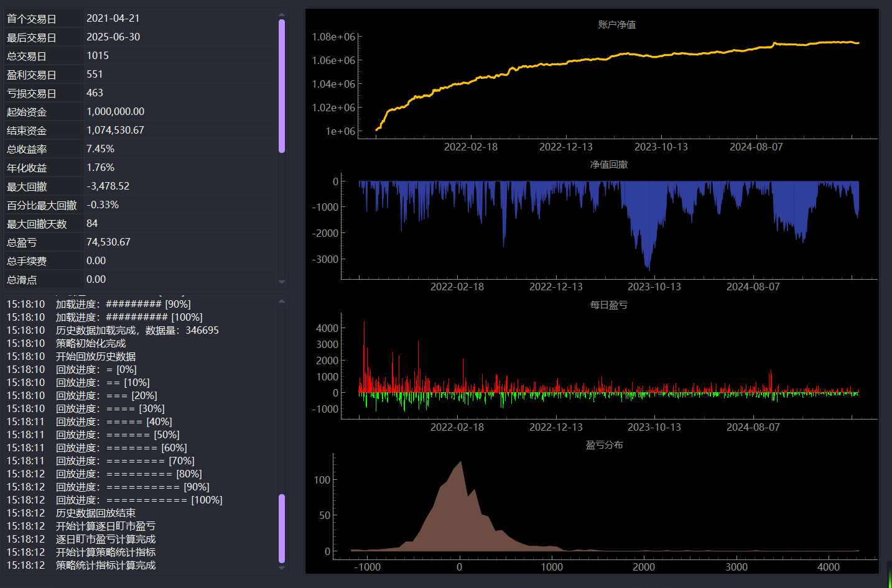Click the 盈亏分布 distribution chart title
Screen dimensions: 892x588
point(605,445)
